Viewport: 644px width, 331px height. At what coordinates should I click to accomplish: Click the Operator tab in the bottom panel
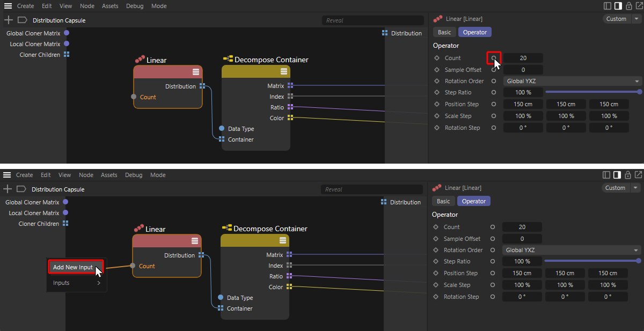pyautogui.click(x=474, y=201)
